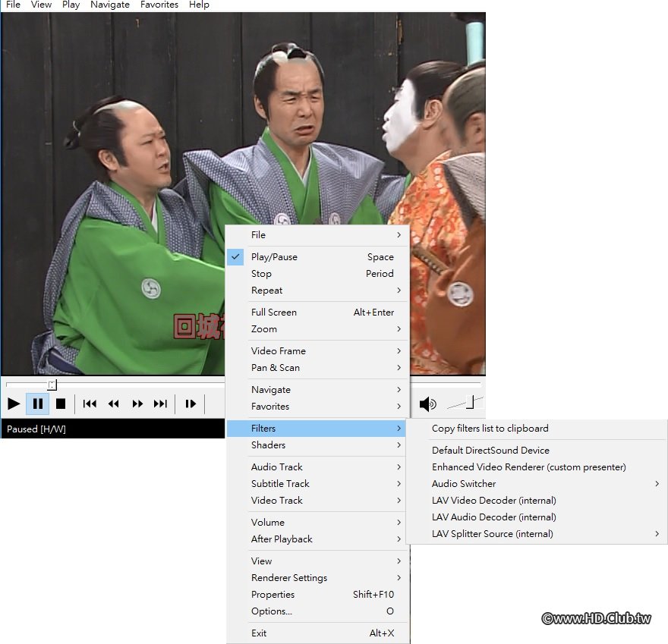
Task: Expand the Pan & Scan submenu
Action: click(x=317, y=368)
